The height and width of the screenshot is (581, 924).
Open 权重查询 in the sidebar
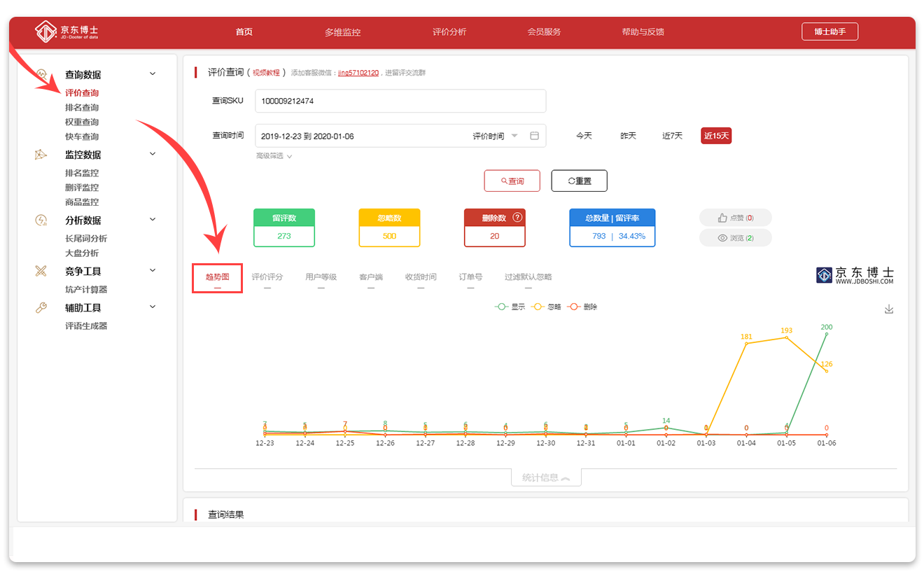click(82, 122)
